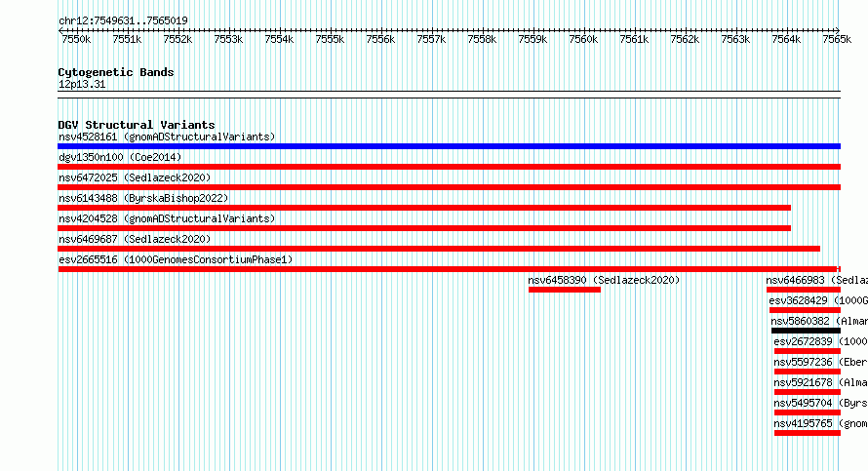The width and height of the screenshot is (868, 471).
Task: Click the Cytogenetic Bands track heading
Action: (116, 72)
